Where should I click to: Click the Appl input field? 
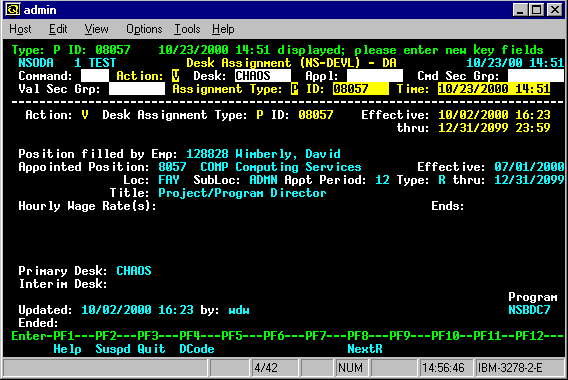(x=375, y=76)
